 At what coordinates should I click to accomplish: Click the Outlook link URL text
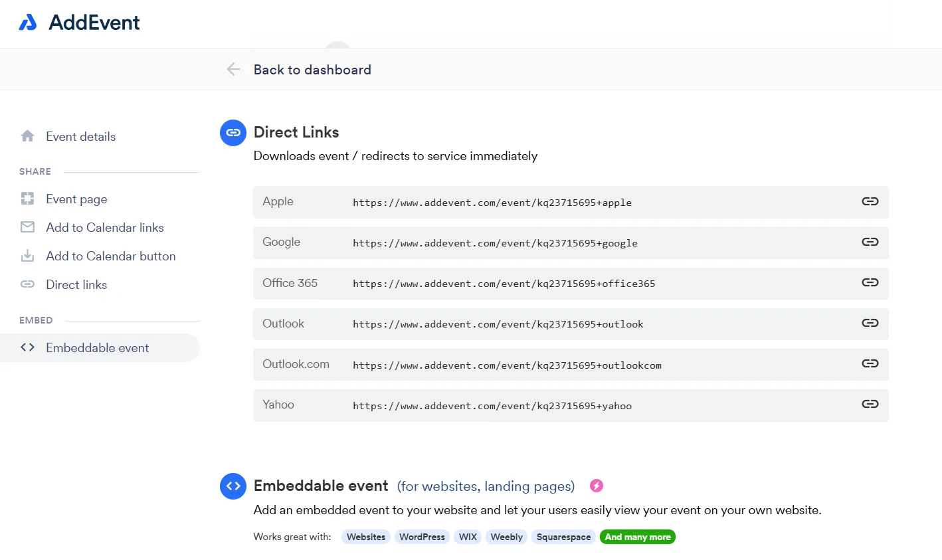(498, 324)
